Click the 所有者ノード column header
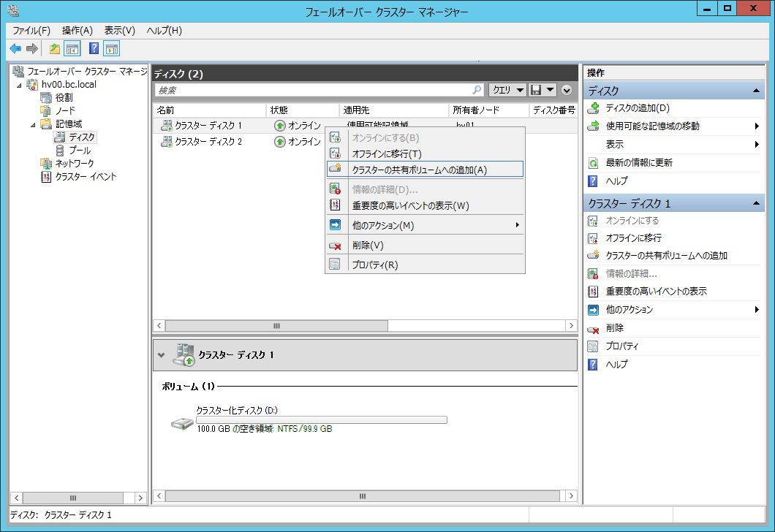The width and height of the screenshot is (775, 532). [x=489, y=110]
